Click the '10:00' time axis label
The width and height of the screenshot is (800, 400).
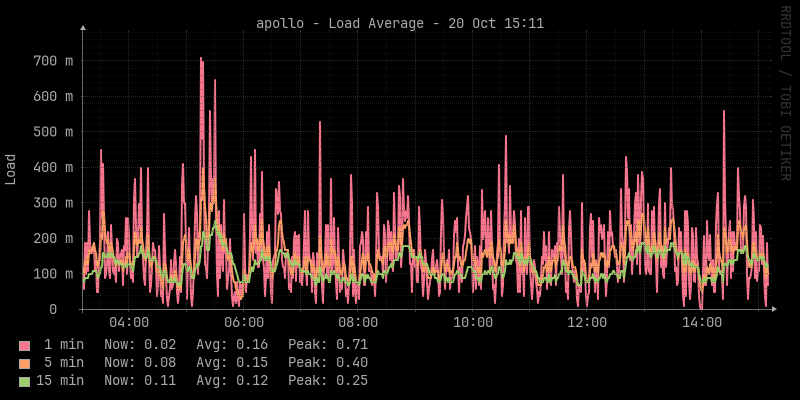(473, 323)
